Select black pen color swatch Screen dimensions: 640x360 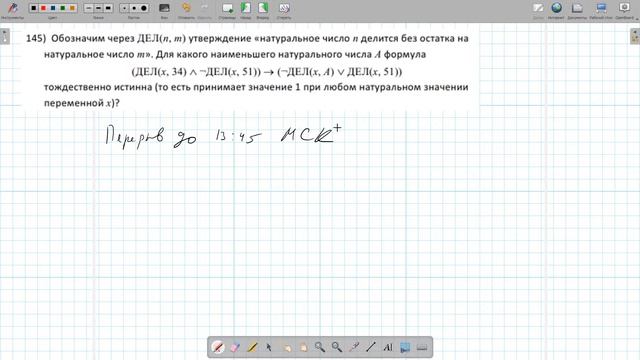tap(34, 8)
